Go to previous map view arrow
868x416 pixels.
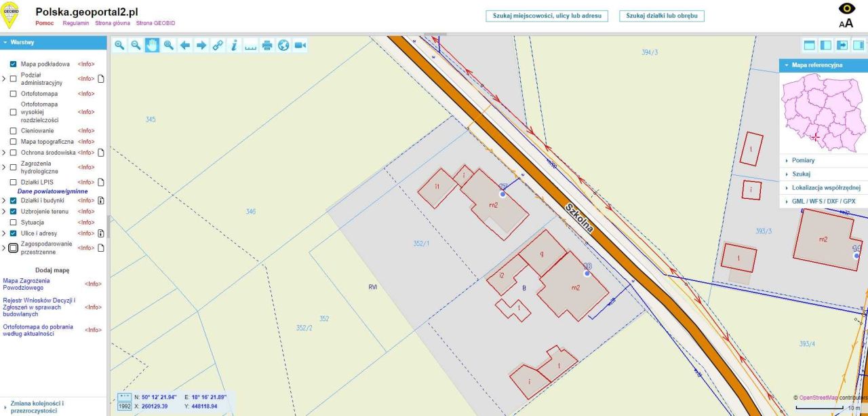(x=184, y=45)
